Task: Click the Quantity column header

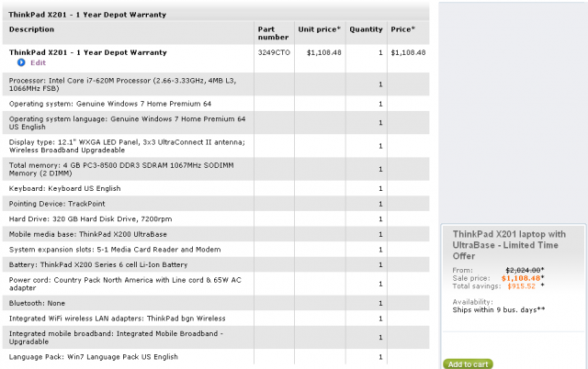Action: (366, 29)
